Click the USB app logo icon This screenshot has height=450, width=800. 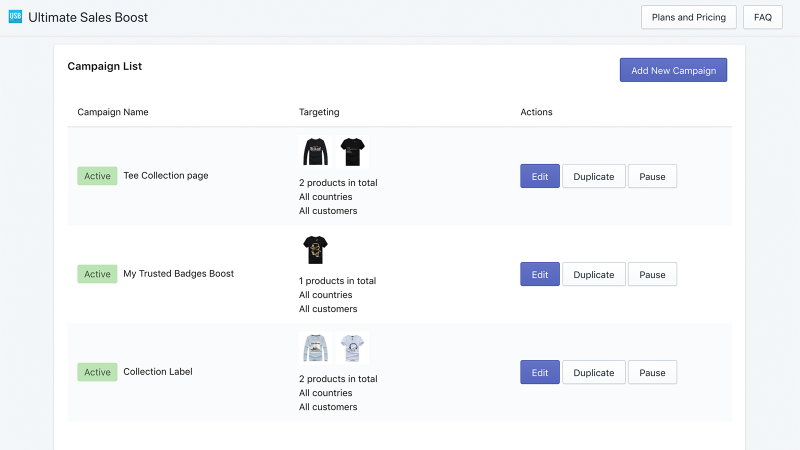[x=15, y=17]
